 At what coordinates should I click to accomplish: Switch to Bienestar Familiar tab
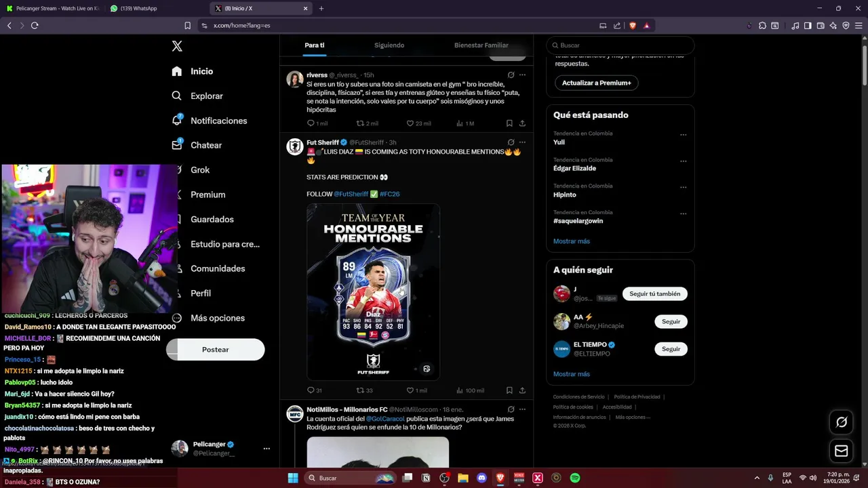pos(481,45)
